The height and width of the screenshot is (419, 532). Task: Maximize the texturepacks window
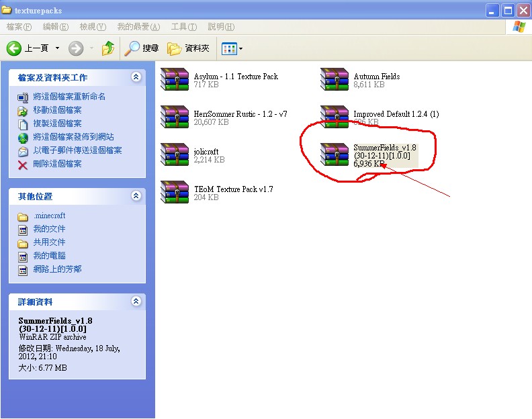pyautogui.click(x=508, y=11)
